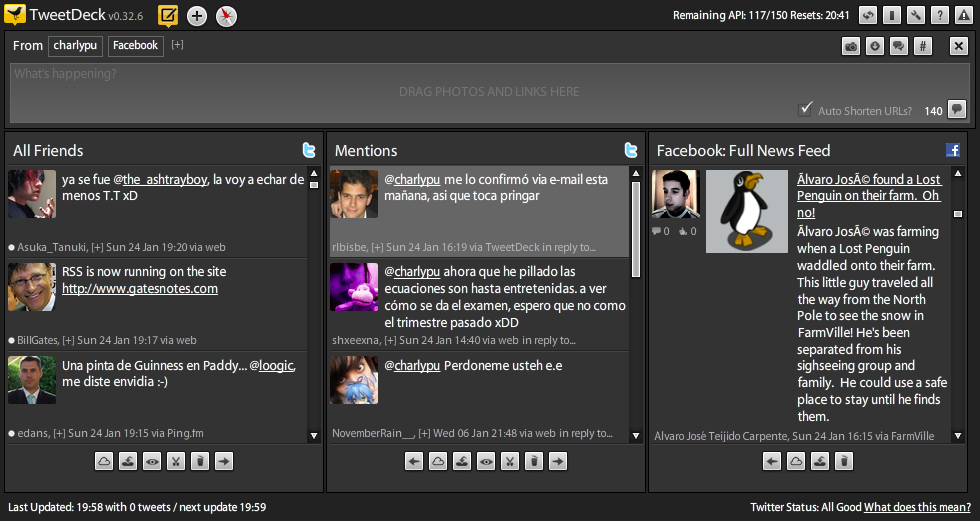The image size is (980, 521).
Task: Click trash icon under All Friends column
Action: (199, 461)
